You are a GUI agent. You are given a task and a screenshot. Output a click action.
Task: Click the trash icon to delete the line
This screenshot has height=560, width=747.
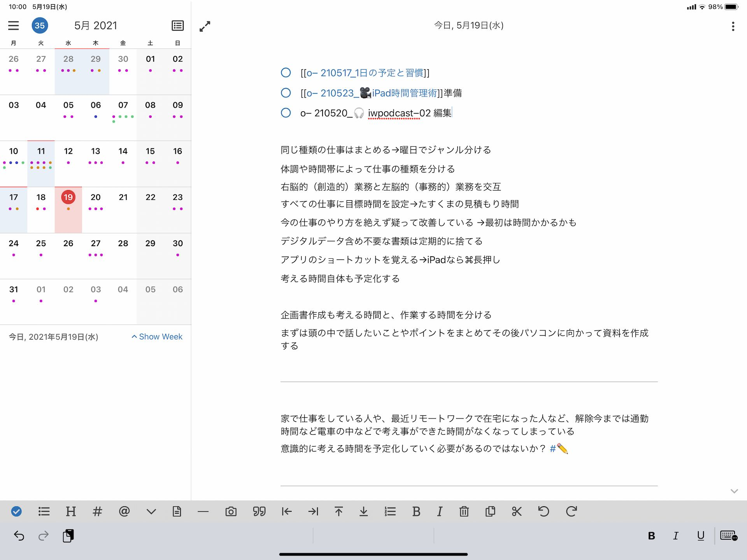coord(464,511)
